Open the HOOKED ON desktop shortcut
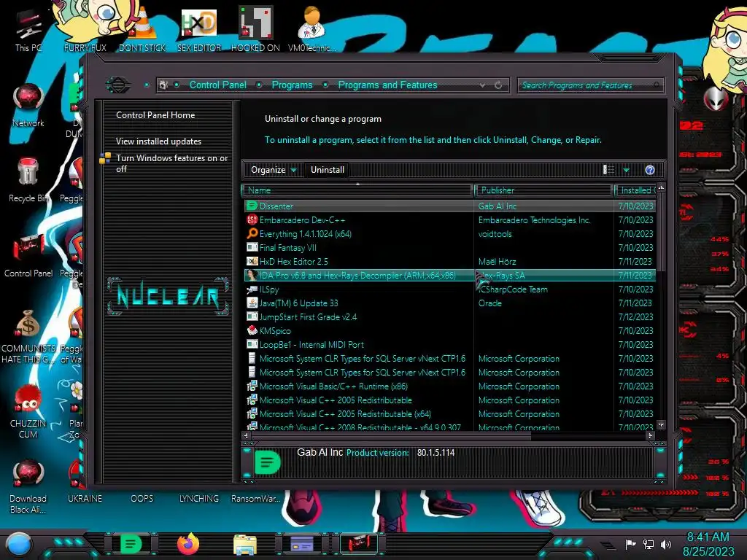 255,28
